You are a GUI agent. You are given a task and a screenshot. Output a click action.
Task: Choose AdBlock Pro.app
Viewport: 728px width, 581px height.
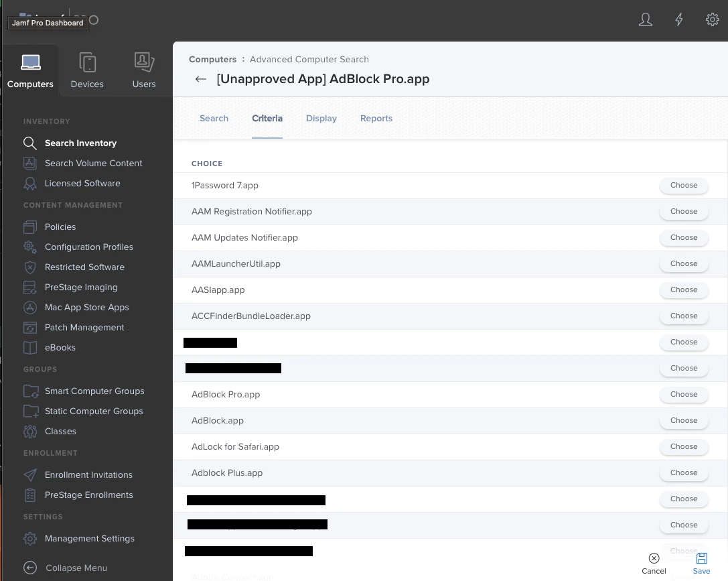pyautogui.click(x=683, y=394)
